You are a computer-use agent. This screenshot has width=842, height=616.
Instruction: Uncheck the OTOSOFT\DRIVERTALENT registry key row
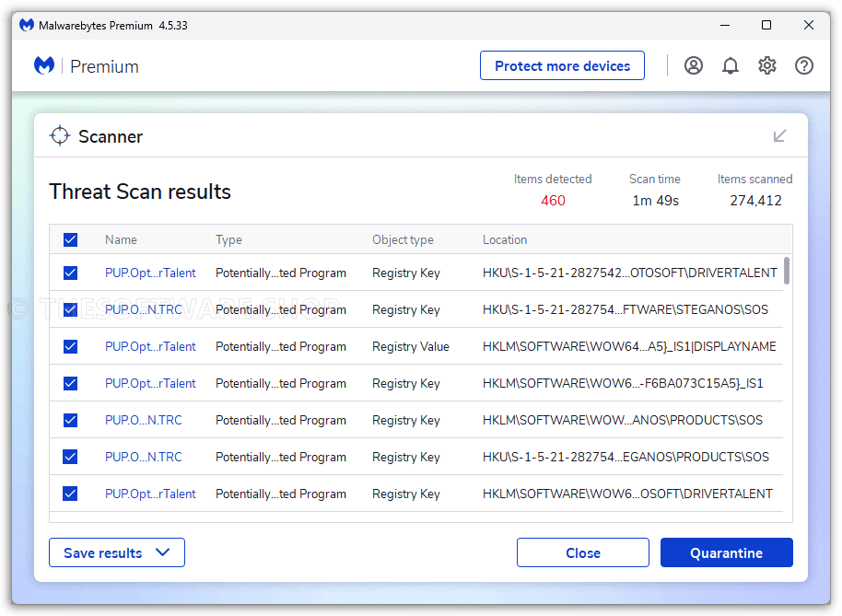click(x=70, y=273)
